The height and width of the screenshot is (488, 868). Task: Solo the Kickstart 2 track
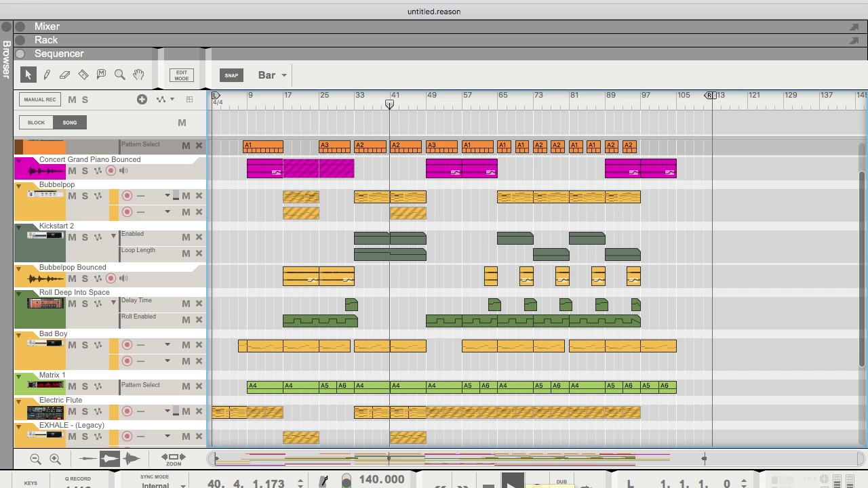[x=85, y=237]
